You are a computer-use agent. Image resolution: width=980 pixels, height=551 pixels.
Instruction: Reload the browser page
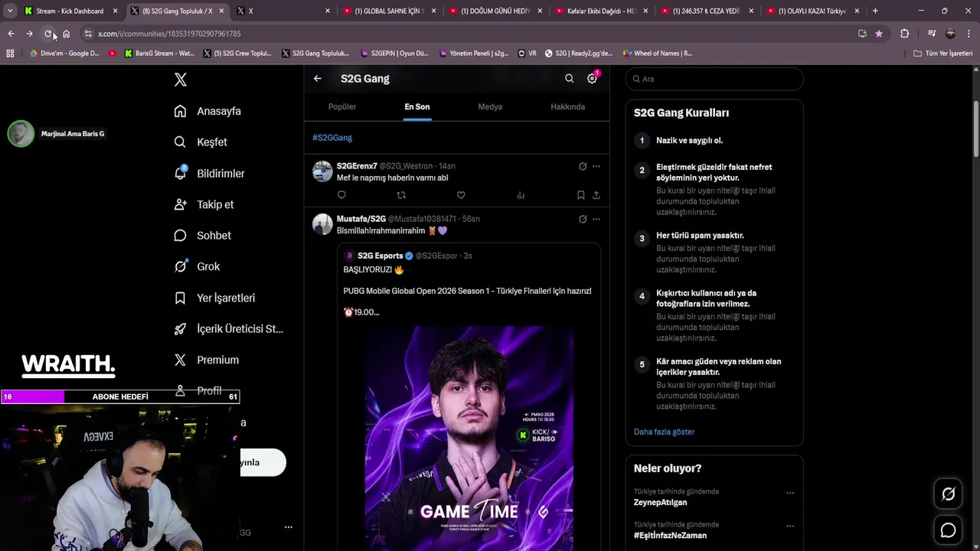pos(48,34)
